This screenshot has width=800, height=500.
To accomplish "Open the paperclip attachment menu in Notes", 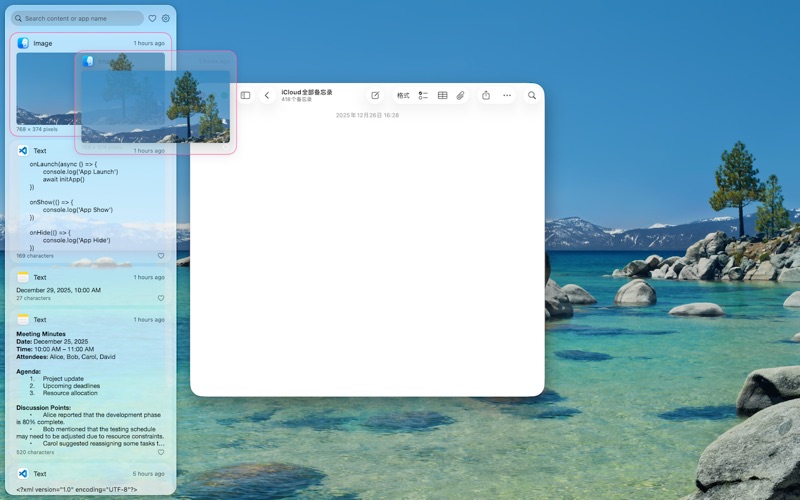I will click(460, 95).
